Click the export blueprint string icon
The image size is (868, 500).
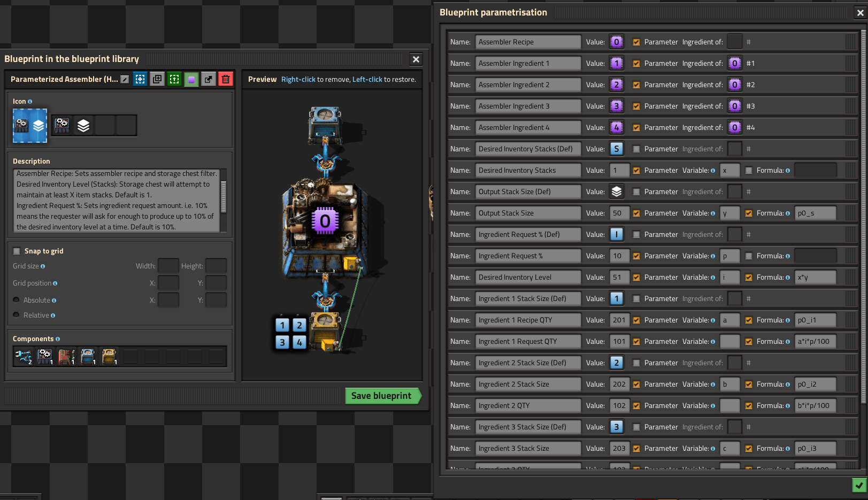coord(209,79)
